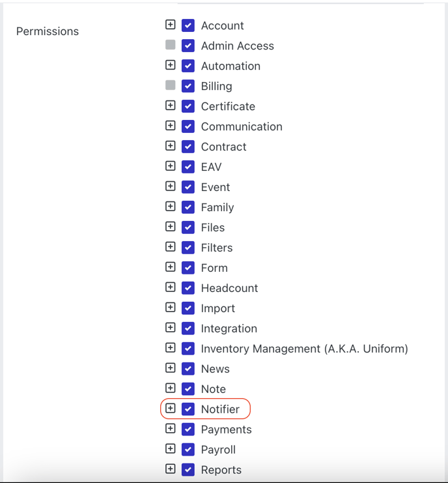Uncheck the Admin Access checkbox

click(x=188, y=46)
